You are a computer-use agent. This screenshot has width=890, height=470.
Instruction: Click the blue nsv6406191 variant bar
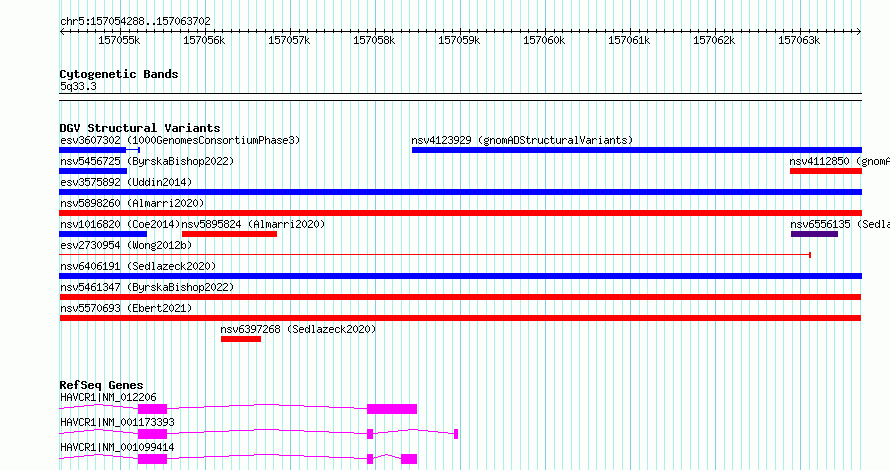click(x=461, y=276)
